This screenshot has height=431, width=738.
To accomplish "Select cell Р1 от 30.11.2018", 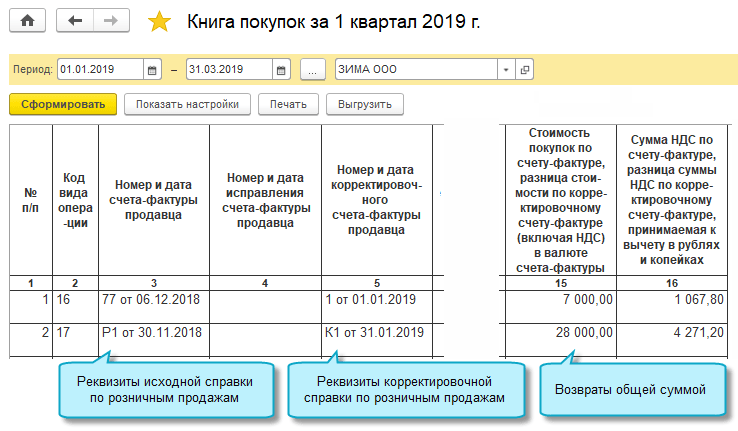I will pos(154,340).
